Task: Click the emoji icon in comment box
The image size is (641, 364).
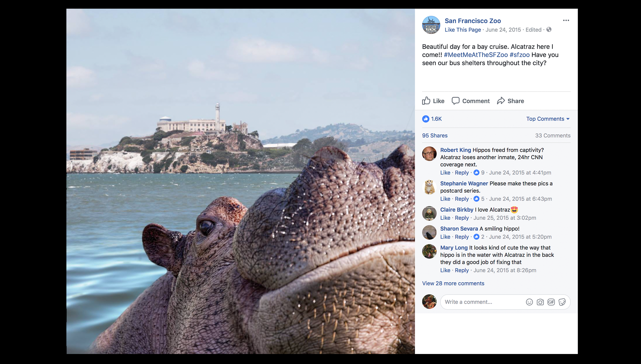Action: click(x=529, y=302)
